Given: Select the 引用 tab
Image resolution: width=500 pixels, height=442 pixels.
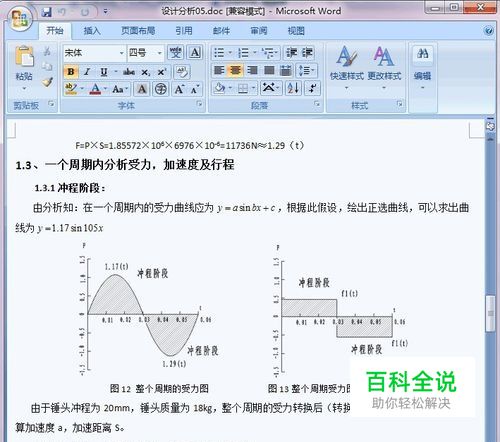Looking at the screenshot, I should (184, 31).
